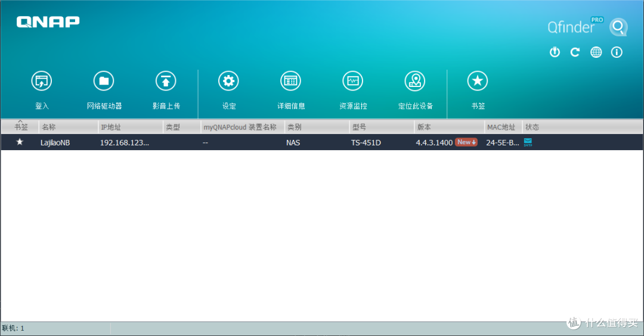
Task: Click IP address 192.168.123...
Action: (125, 143)
